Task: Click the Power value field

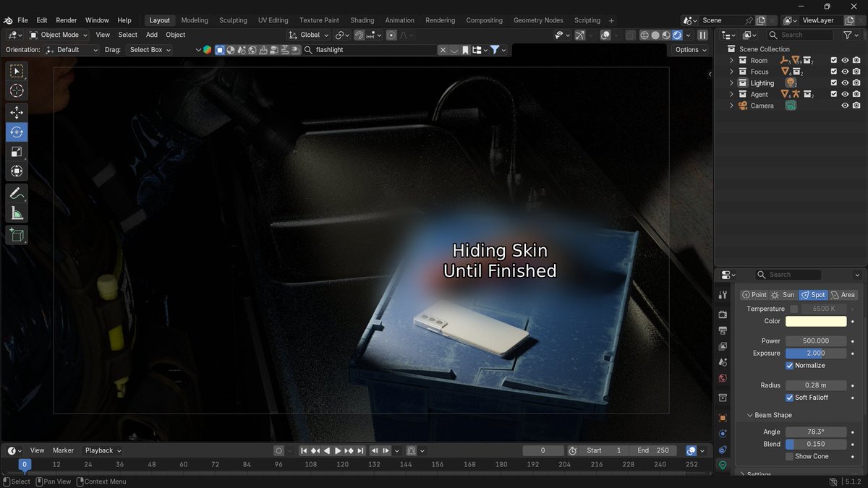Action: point(816,341)
